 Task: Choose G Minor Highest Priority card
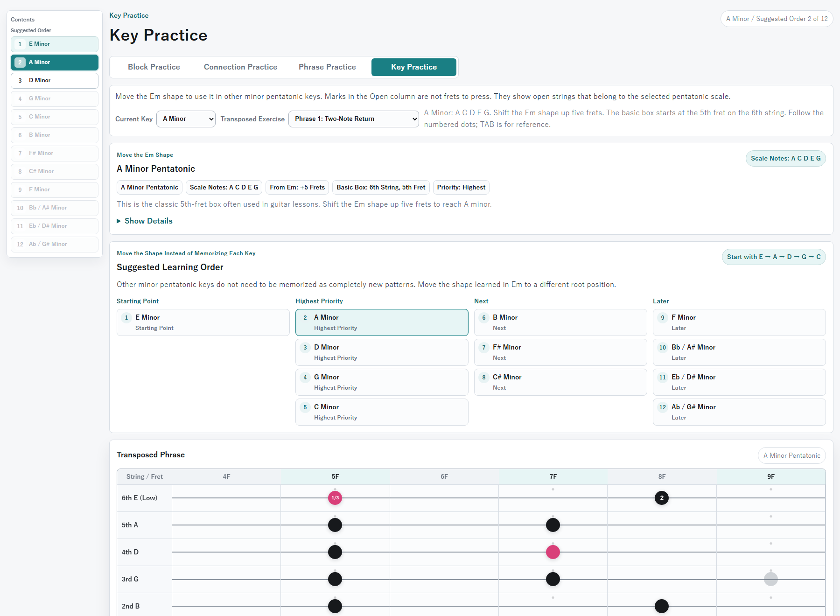coord(382,382)
